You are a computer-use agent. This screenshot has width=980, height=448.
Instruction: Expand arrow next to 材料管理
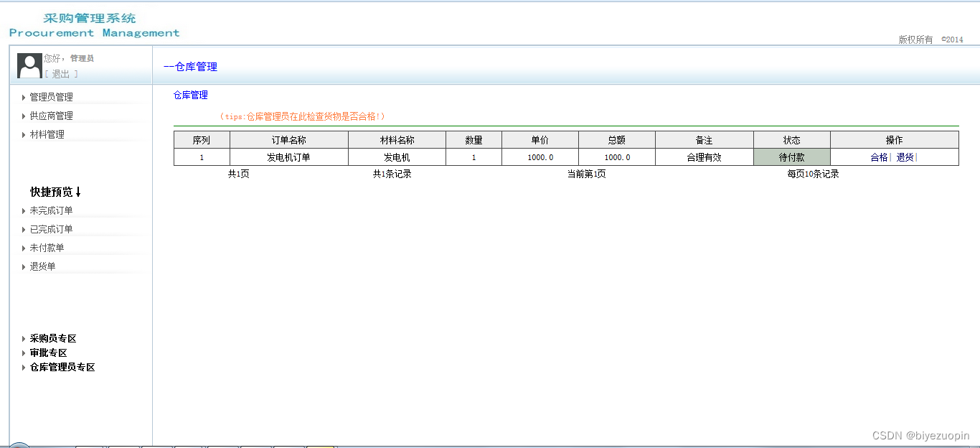coord(24,135)
